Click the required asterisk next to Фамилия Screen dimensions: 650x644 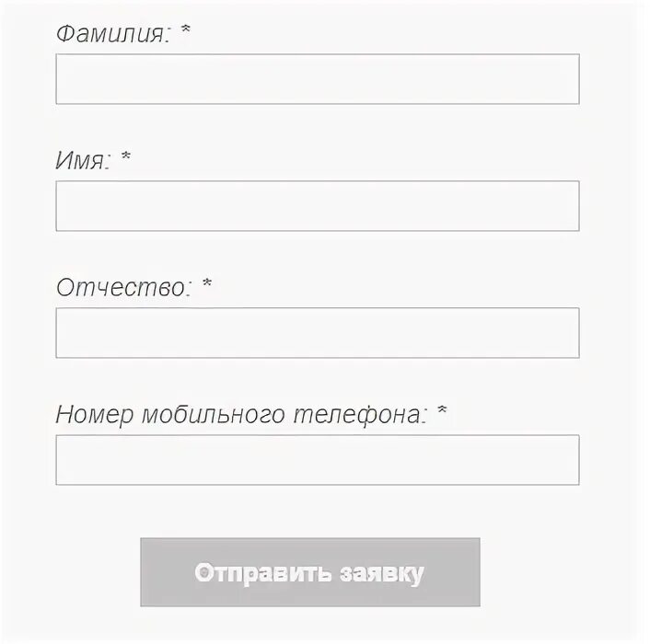point(185,29)
